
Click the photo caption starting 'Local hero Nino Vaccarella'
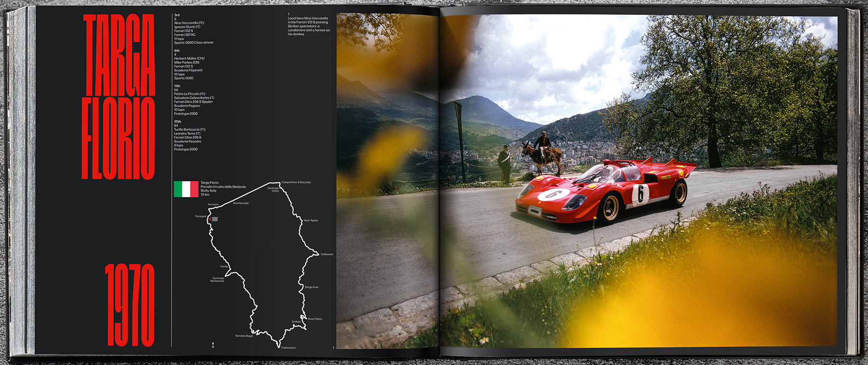(309, 26)
